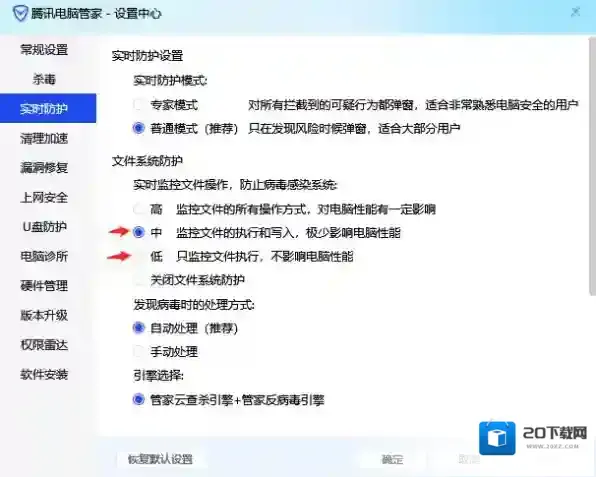The width and height of the screenshot is (596, 477).
Task: Set file monitoring level to 高
Action: point(139,209)
